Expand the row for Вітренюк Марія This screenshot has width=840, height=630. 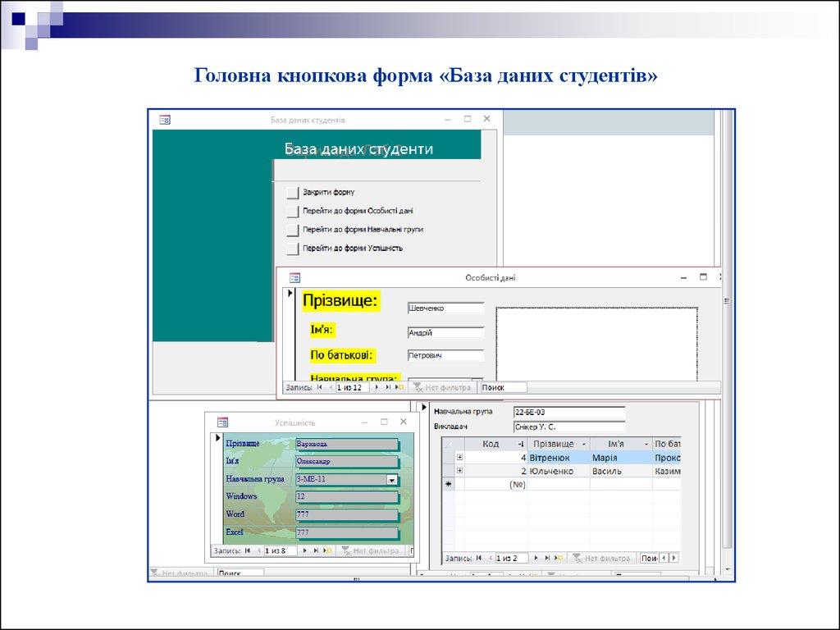(x=459, y=458)
